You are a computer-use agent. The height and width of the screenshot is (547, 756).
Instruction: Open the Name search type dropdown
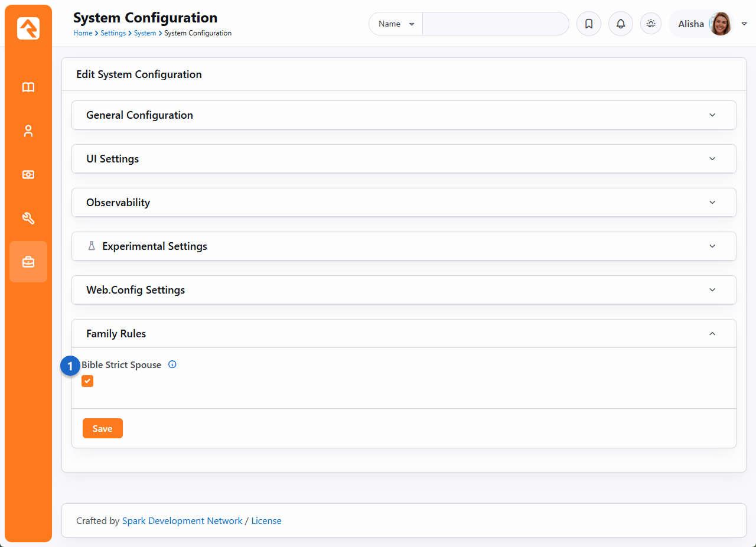[396, 24]
